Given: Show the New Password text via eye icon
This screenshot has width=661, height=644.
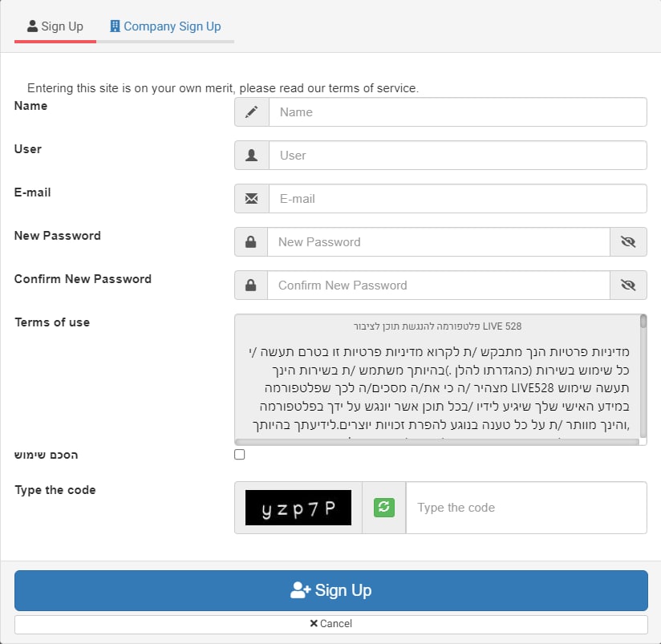Looking at the screenshot, I should [628, 242].
